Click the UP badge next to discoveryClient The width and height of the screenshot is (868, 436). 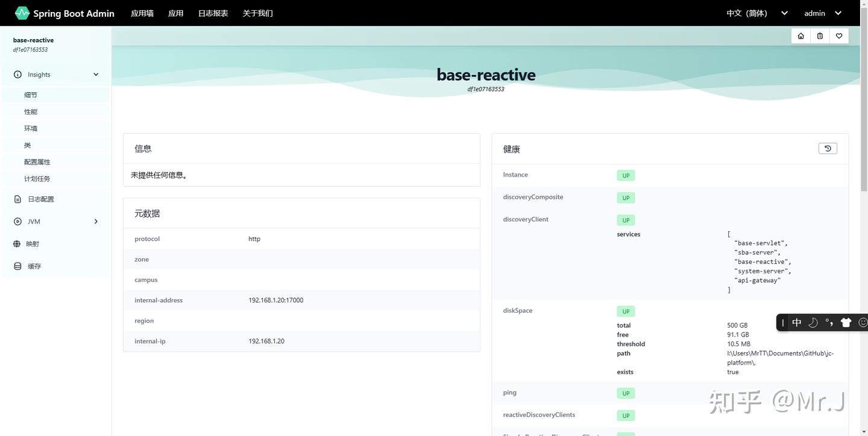pyautogui.click(x=626, y=220)
